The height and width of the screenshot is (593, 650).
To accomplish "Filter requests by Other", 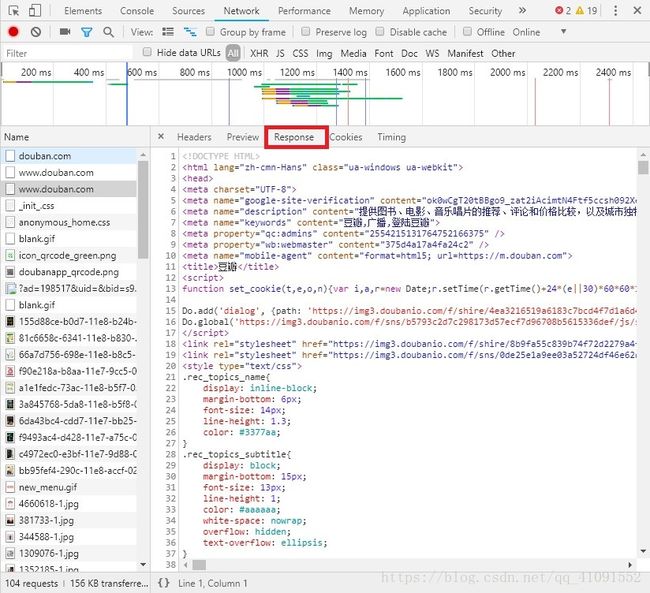I will pyautogui.click(x=503, y=53).
